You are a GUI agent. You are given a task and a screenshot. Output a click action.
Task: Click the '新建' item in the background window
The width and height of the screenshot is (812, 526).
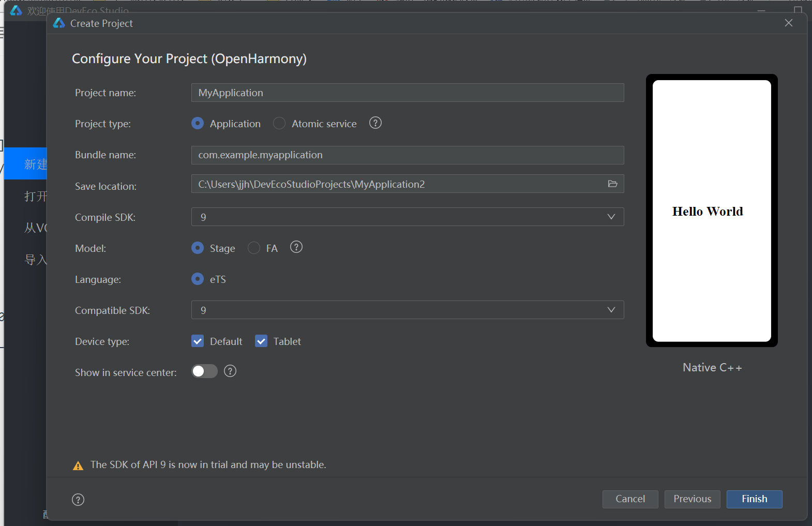26,163
